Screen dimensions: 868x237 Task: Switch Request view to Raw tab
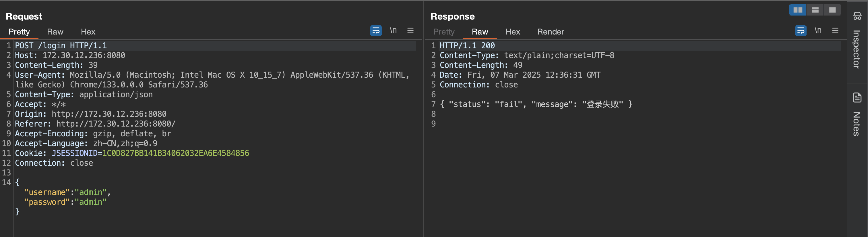tap(55, 32)
